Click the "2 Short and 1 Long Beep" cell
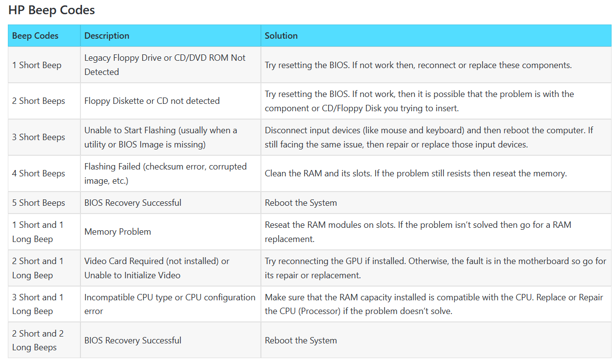The height and width of the screenshot is (364, 616). coord(38,268)
